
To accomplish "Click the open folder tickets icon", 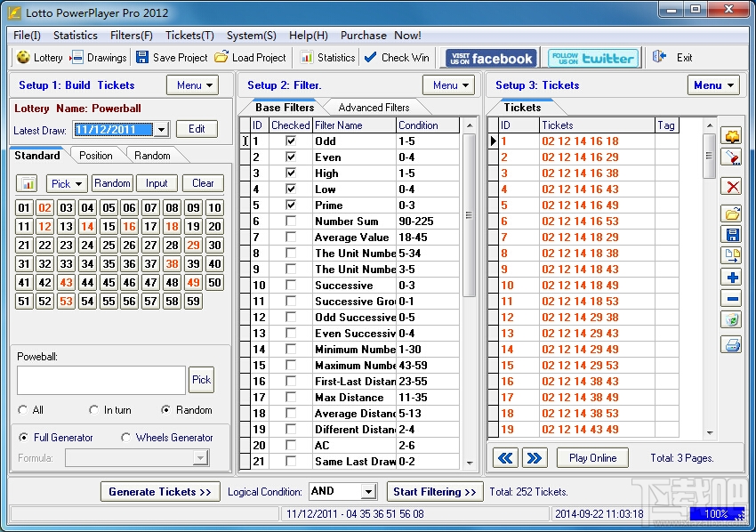I will coord(732,214).
